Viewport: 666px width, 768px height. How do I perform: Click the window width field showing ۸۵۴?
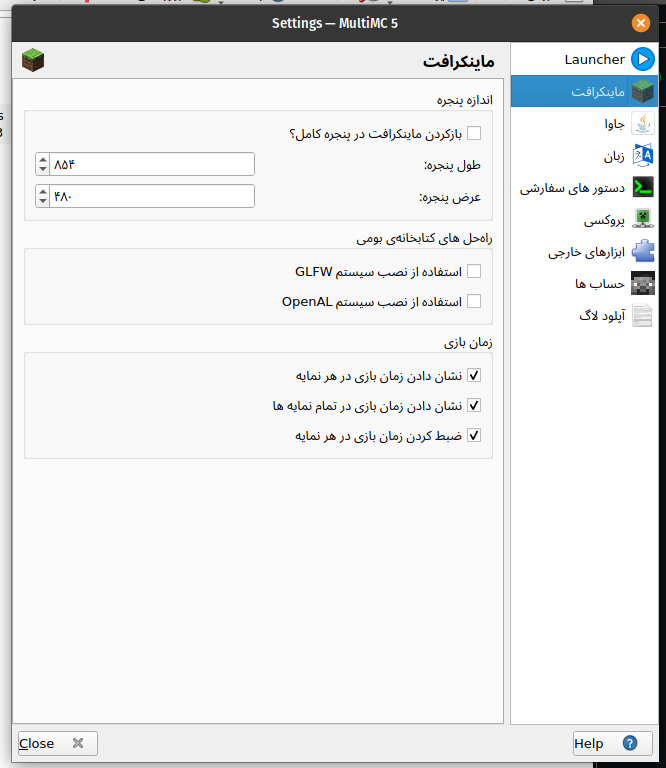(x=152, y=164)
